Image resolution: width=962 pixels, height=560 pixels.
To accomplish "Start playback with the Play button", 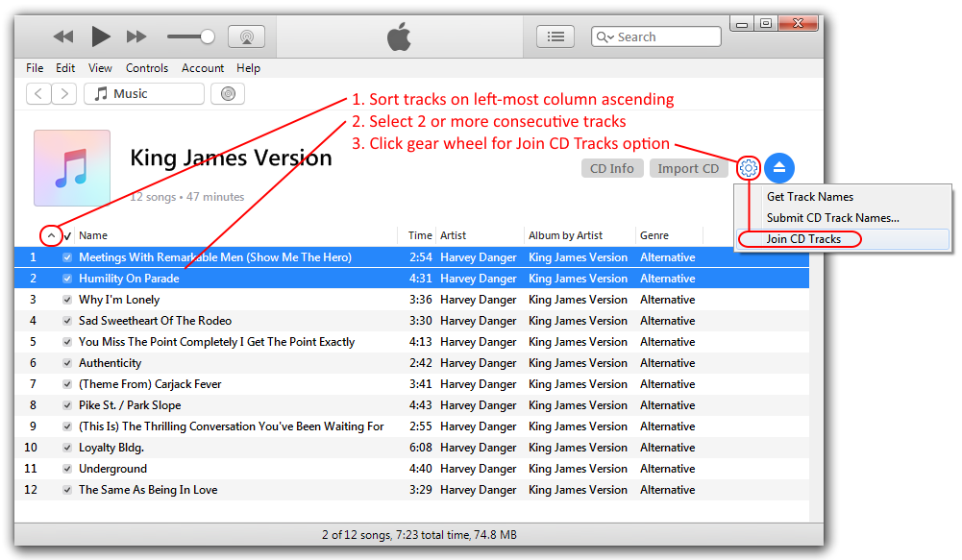I will point(101,37).
